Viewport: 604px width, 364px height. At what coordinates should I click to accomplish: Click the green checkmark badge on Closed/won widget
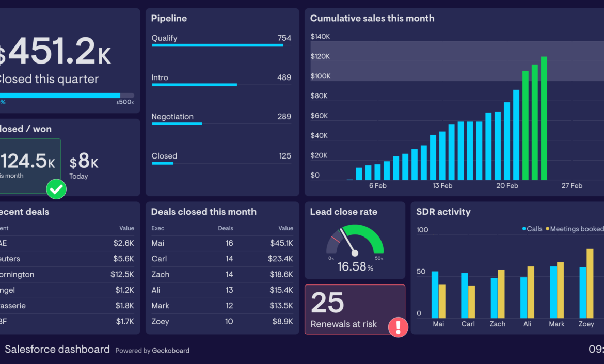pos(56,189)
